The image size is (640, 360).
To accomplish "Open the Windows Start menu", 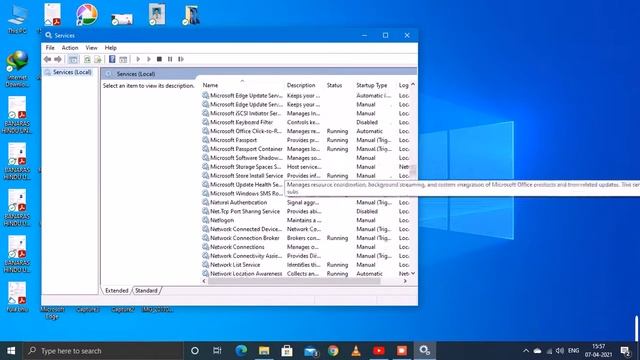I will tap(11, 351).
